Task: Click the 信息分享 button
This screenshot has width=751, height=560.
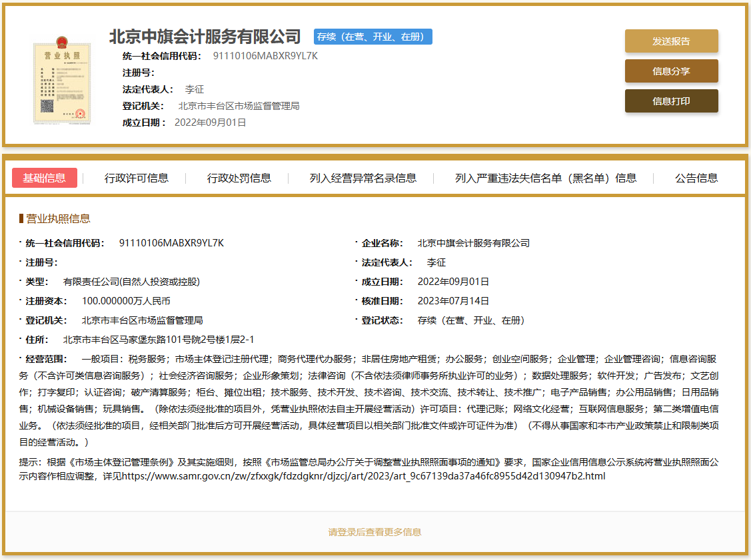Action: 671,71
